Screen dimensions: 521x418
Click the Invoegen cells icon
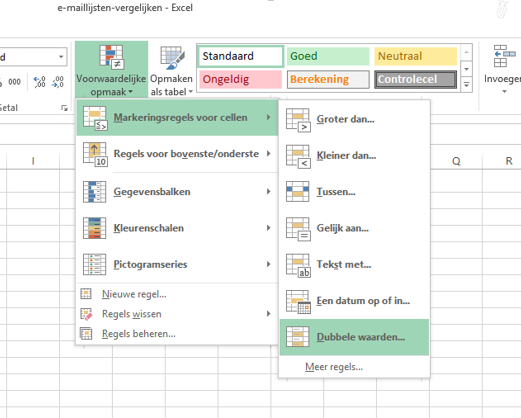[504, 56]
